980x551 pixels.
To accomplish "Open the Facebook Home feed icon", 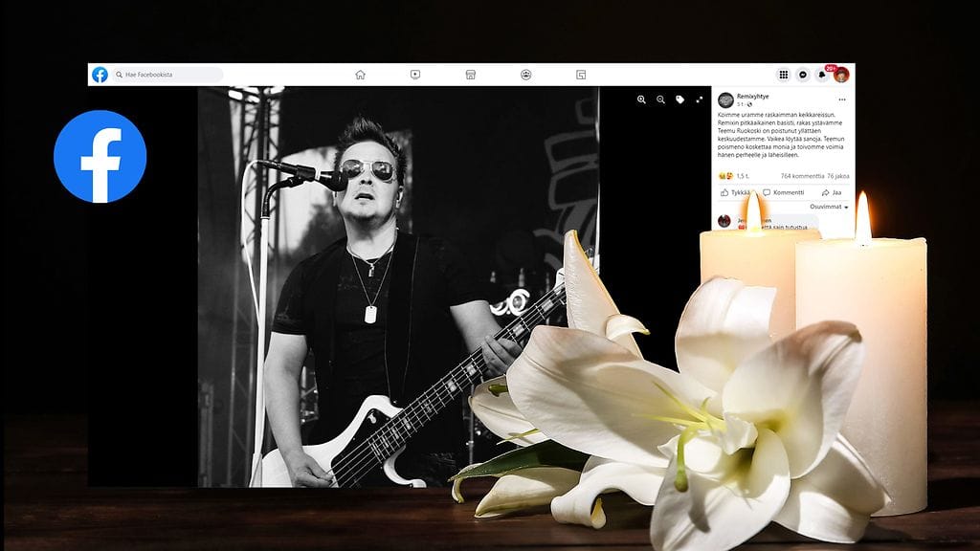I will 360,75.
